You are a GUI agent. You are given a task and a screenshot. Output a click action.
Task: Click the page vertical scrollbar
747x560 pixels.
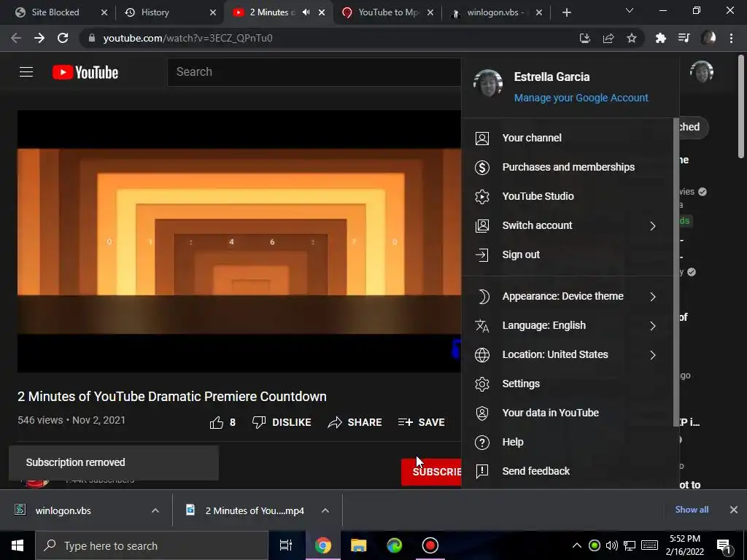tap(741, 106)
